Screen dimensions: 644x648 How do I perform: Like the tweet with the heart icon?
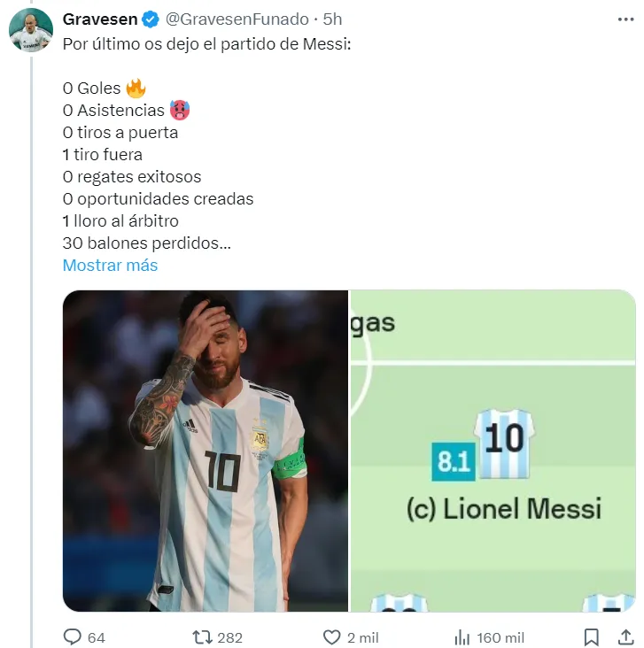coord(331,636)
